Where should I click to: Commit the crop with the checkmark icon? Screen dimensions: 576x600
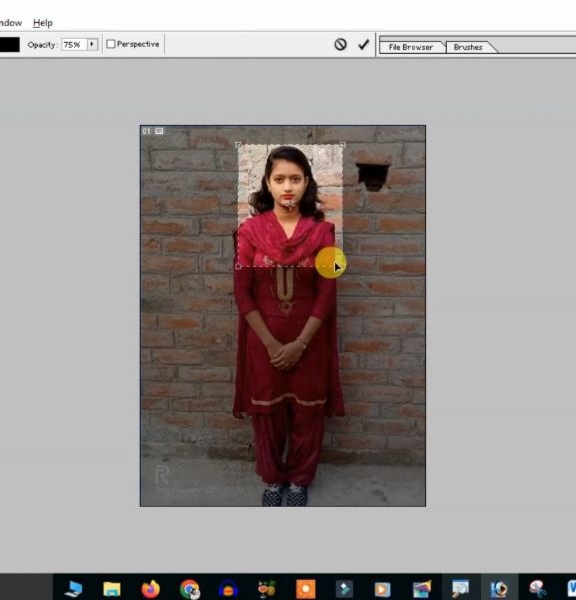click(363, 45)
